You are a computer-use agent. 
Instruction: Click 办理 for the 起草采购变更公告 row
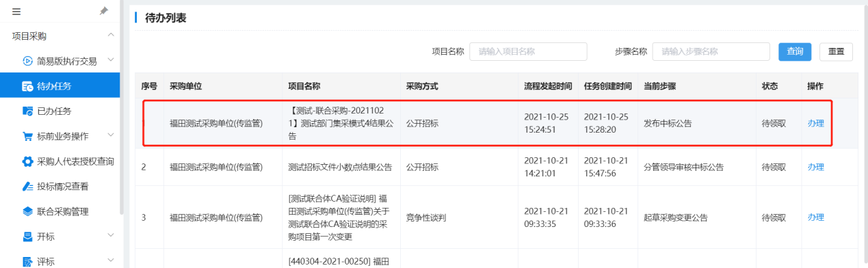click(815, 217)
